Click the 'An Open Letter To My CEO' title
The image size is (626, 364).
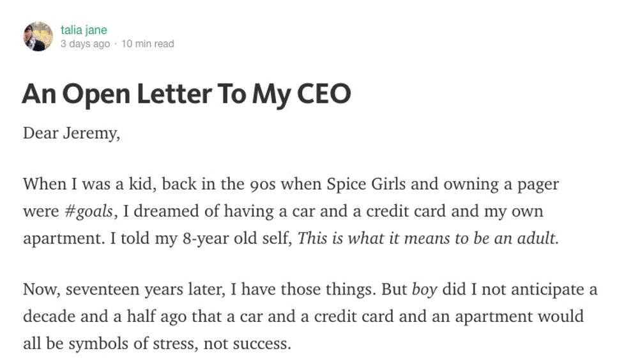(187, 94)
